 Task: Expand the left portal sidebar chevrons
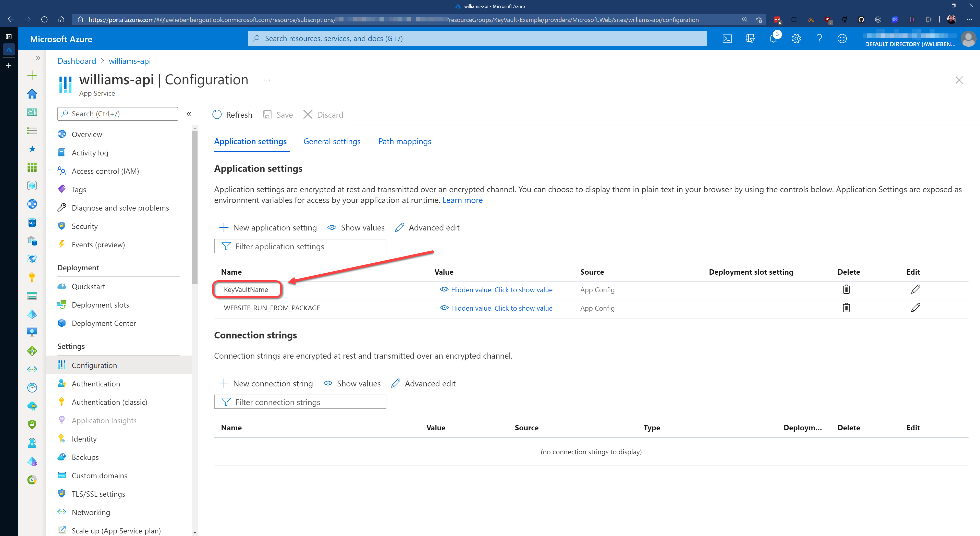(x=38, y=58)
